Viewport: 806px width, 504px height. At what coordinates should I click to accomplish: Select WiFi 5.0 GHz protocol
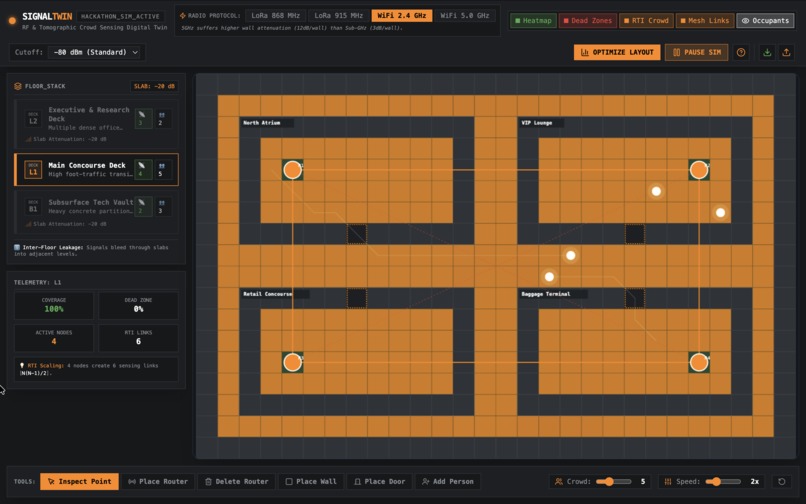click(x=465, y=16)
